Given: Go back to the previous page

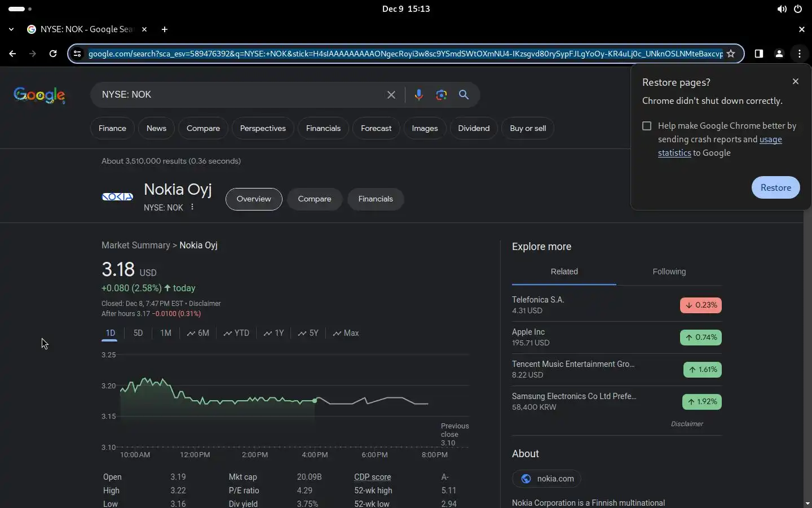Looking at the screenshot, I should pos(12,54).
